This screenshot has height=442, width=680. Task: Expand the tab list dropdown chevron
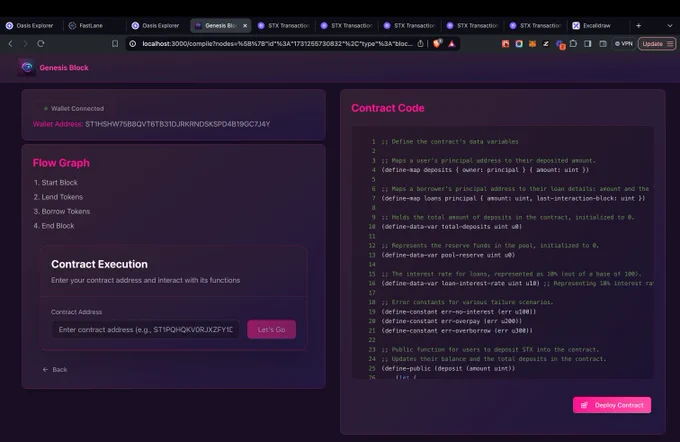[x=670, y=26]
